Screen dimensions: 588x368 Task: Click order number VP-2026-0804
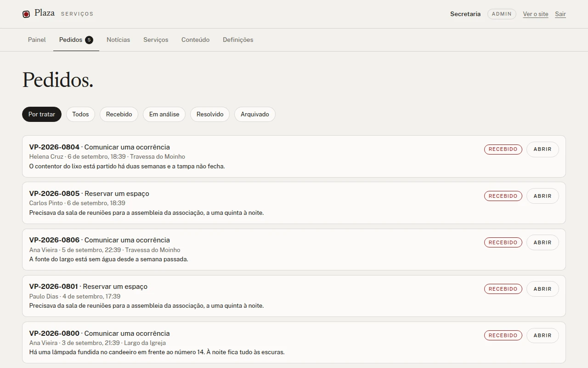click(54, 147)
